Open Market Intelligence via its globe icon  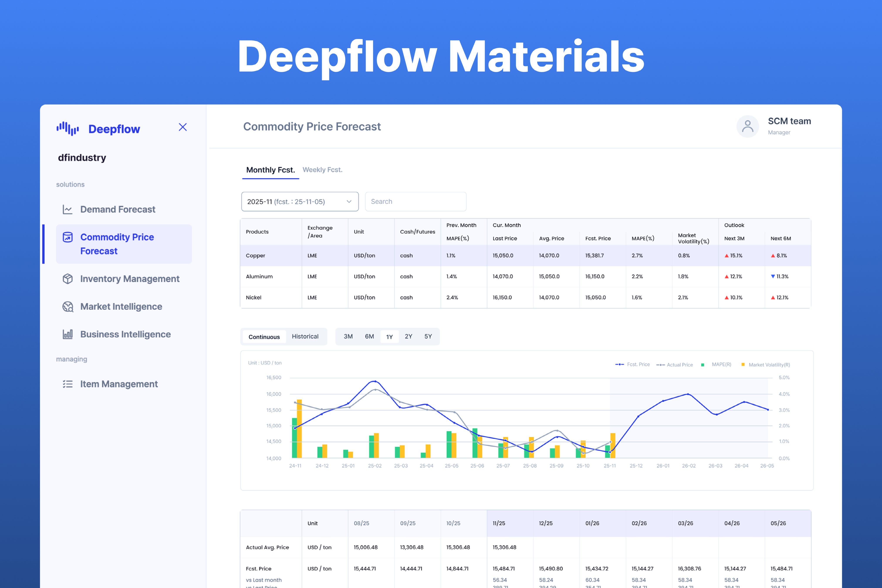(x=68, y=306)
